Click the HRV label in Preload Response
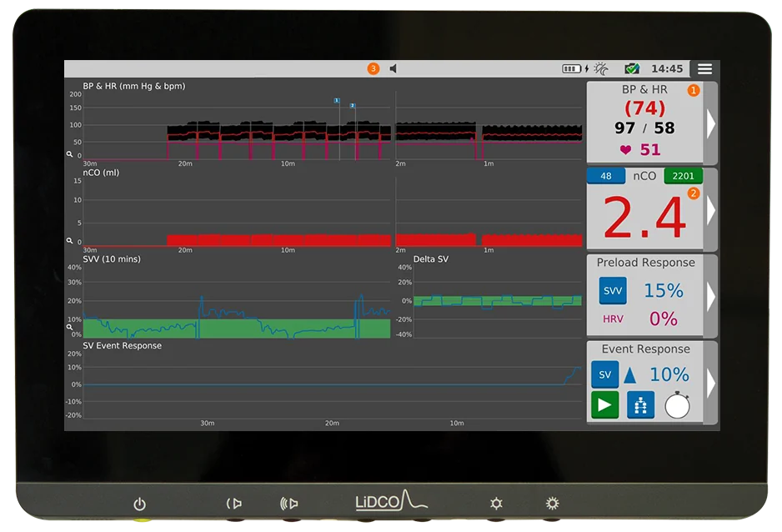The width and height of the screenshot is (782, 532). (613, 319)
